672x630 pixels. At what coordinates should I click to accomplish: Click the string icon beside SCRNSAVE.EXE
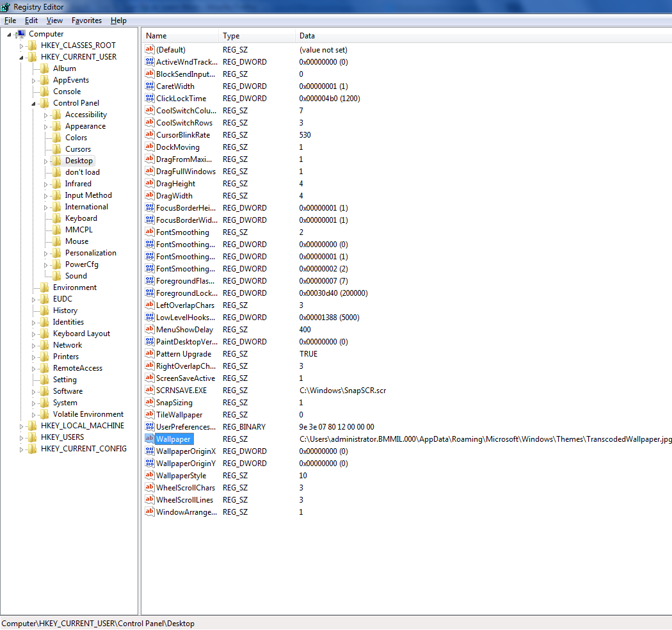[x=149, y=391]
